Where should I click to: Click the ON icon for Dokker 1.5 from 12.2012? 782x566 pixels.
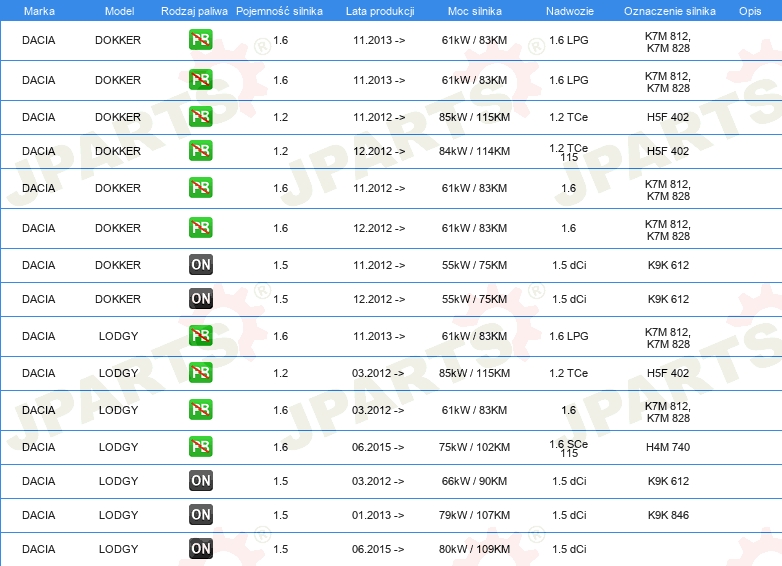coord(201,299)
